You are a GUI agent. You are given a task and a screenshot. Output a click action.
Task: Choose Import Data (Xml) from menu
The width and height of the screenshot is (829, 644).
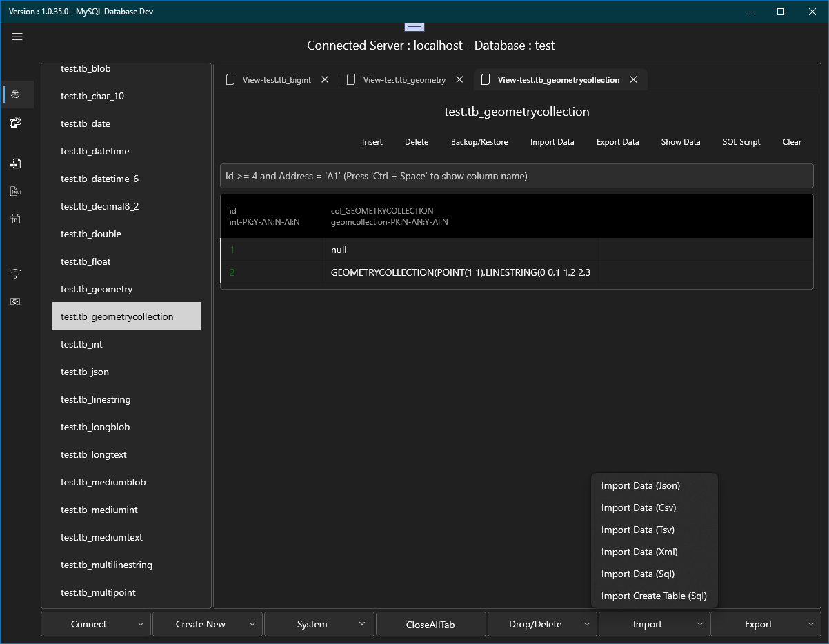tap(655, 552)
